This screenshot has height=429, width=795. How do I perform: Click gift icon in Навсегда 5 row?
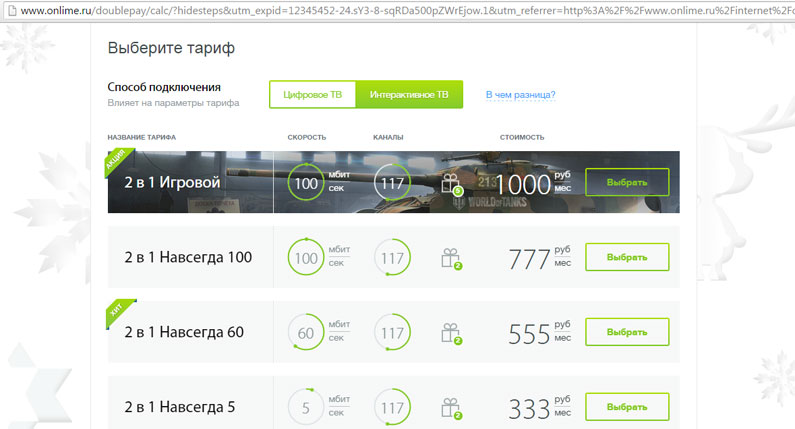(x=450, y=408)
